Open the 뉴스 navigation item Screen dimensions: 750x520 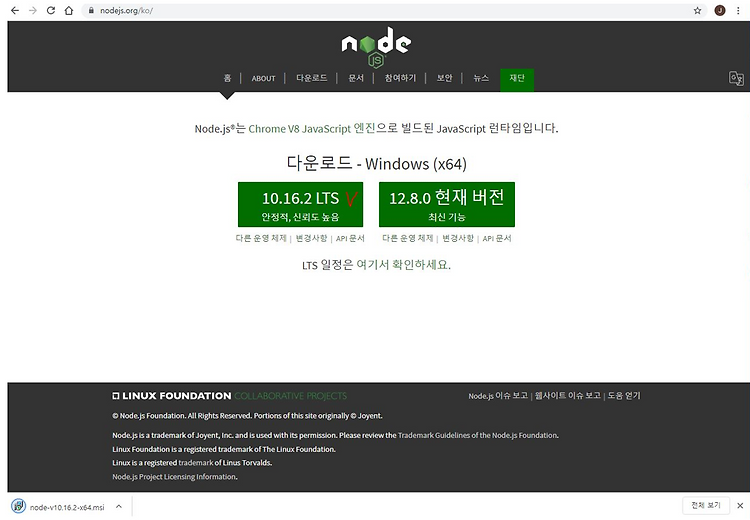pos(481,78)
